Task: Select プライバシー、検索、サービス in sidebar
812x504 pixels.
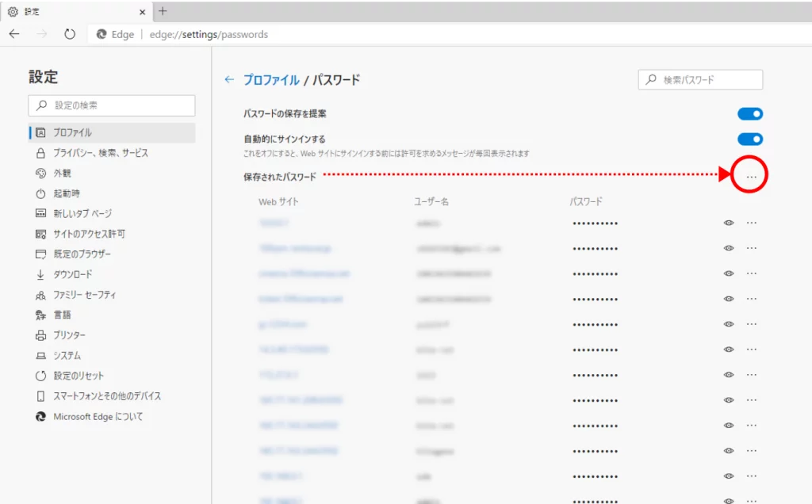Action: [x=101, y=153]
